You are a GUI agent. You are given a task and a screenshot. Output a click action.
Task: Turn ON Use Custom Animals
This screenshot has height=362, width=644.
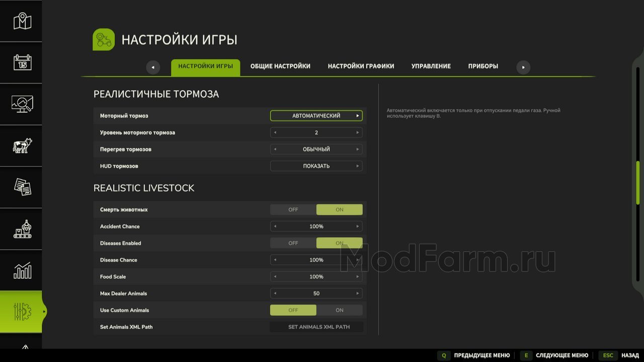pos(340,310)
